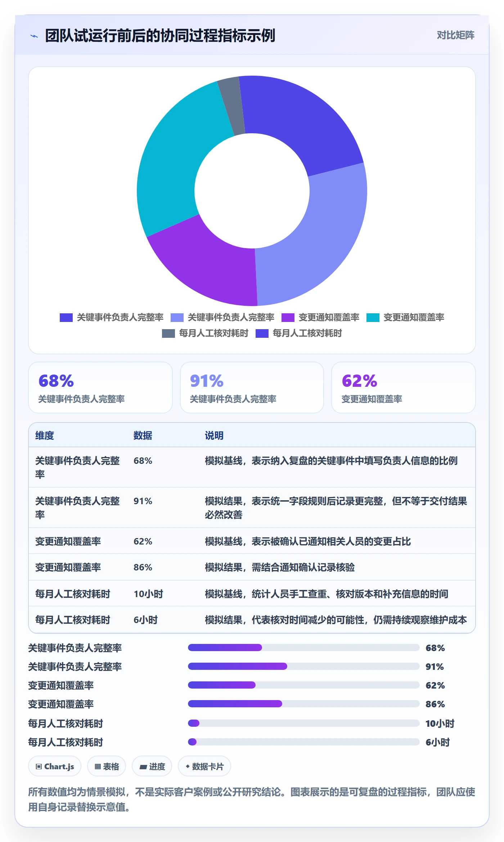Click the progress bar labeled 91%
504x842 pixels.
click(304, 666)
